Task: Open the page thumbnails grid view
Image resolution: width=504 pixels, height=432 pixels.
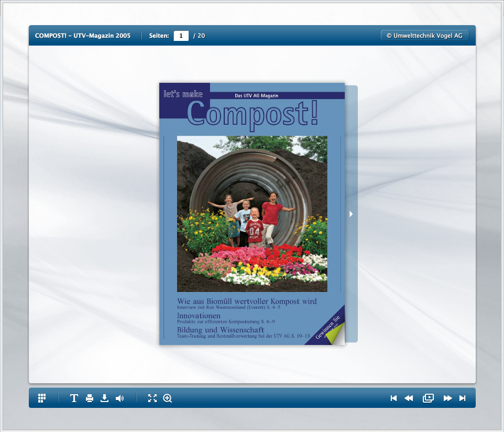Action: 42,398
